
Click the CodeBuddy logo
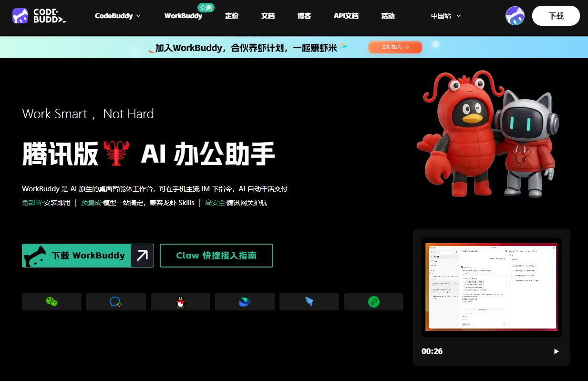pos(40,16)
